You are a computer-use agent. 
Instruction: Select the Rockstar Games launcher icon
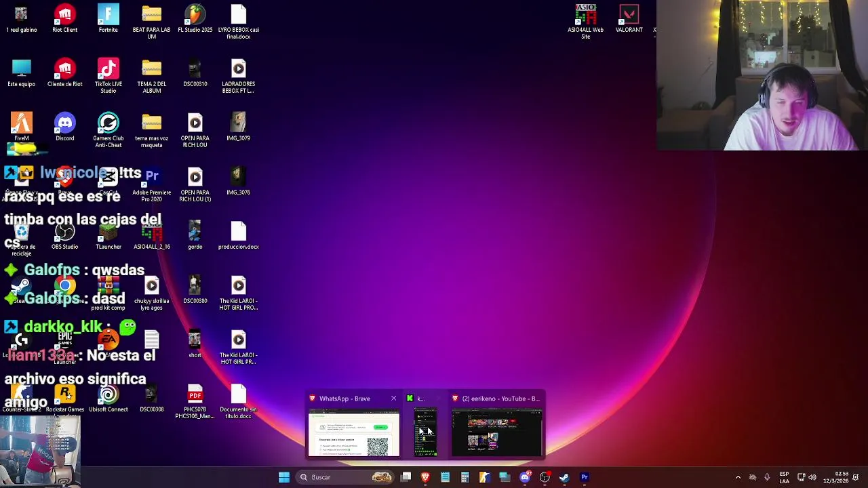(x=65, y=399)
